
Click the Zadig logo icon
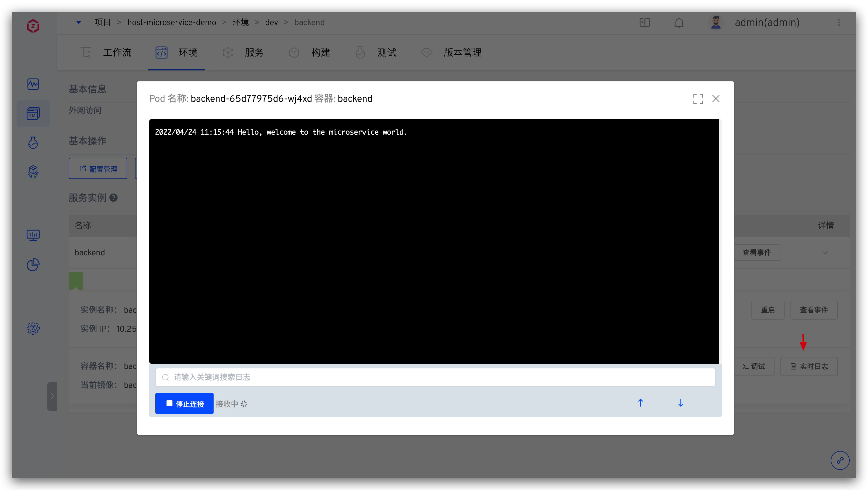coord(33,26)
